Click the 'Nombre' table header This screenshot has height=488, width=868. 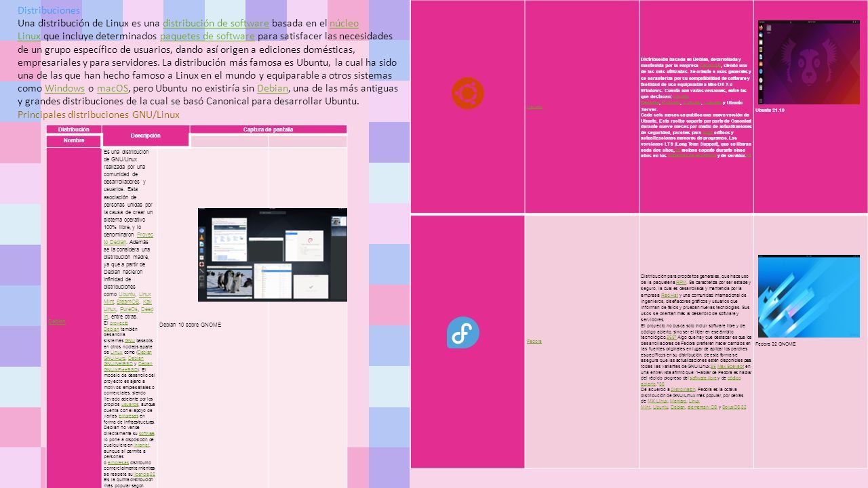[x=74, y=140]
